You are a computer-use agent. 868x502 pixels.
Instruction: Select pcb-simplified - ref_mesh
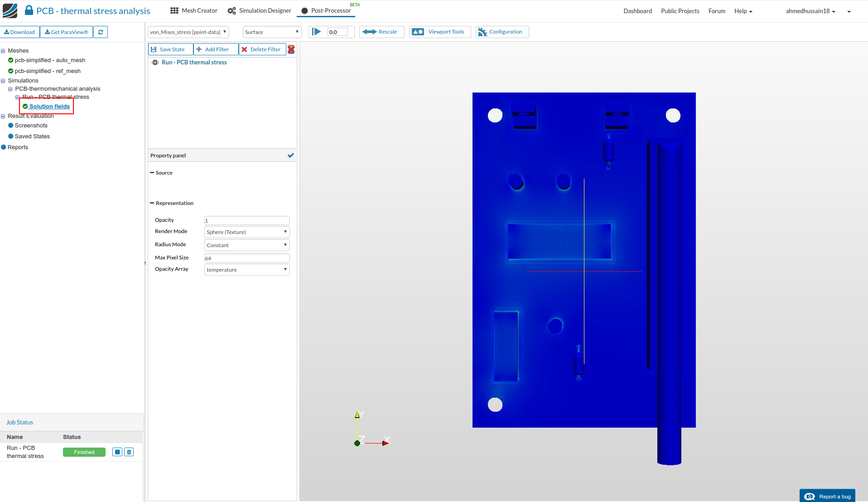pos(48,71)
